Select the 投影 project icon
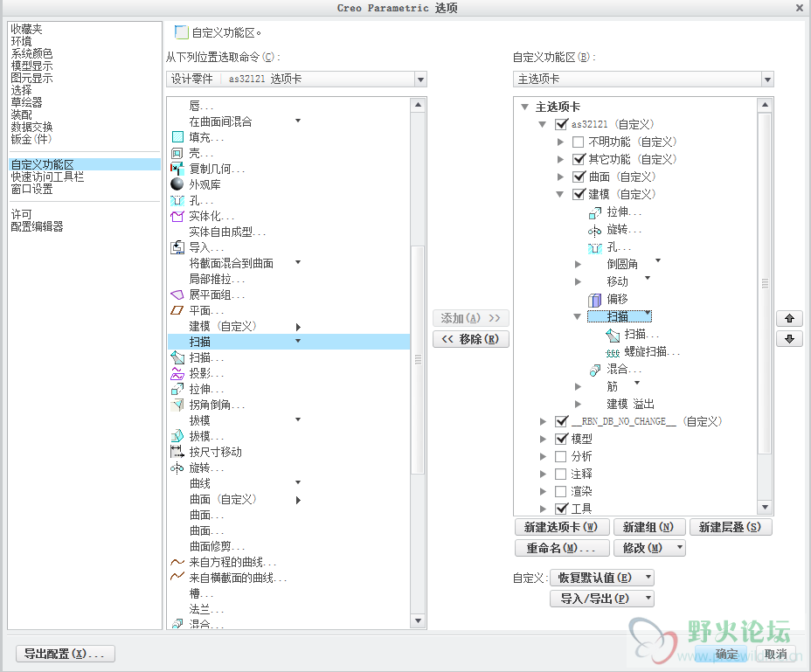 (x=177, y=373)
